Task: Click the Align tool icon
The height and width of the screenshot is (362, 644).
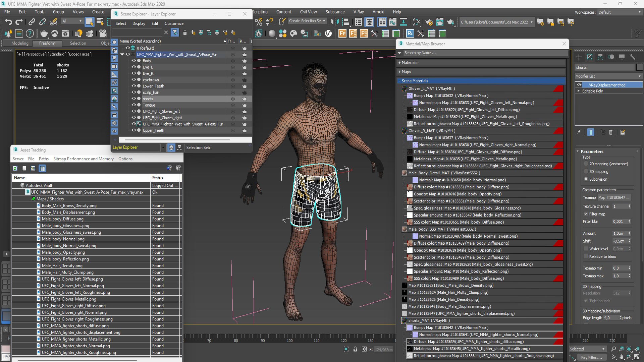Action: [345, 22]
